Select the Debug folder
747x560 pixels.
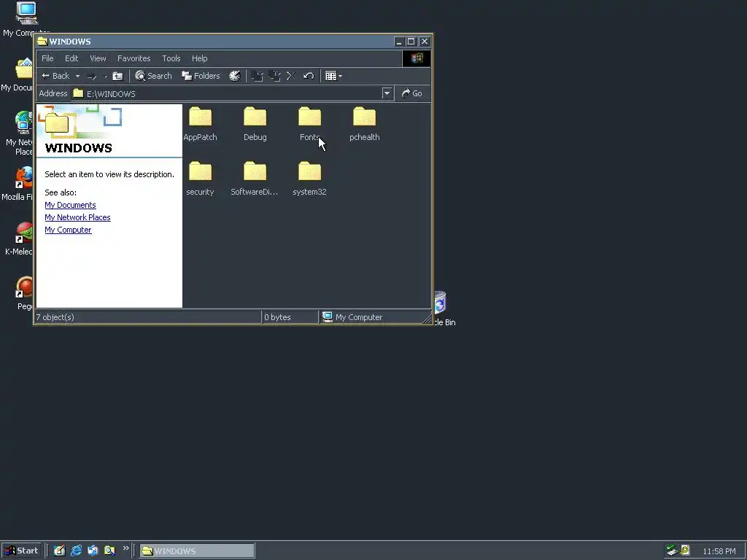255,124
